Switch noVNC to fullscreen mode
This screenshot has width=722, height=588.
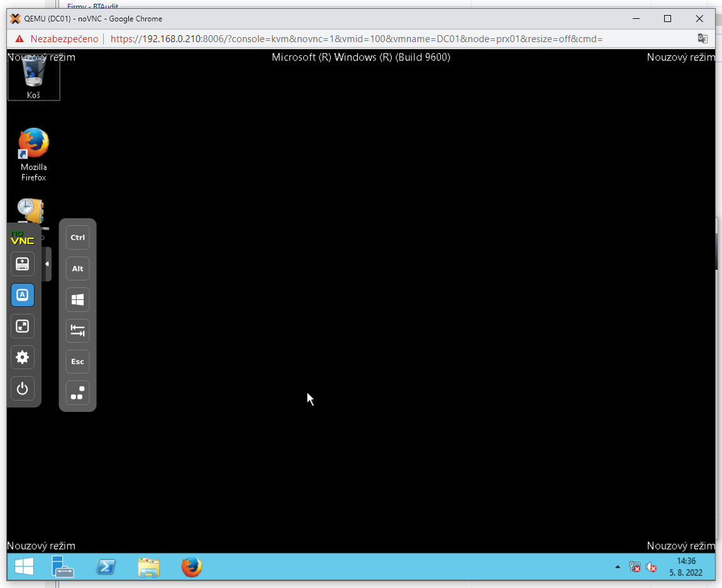[x=23, y=326]
